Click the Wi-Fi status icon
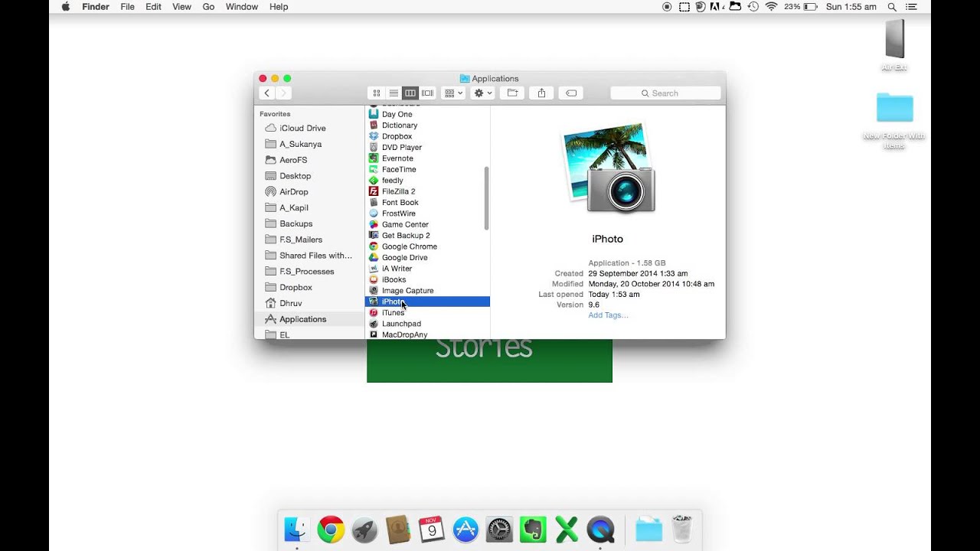980x551 pixels. tap(771, 7)
